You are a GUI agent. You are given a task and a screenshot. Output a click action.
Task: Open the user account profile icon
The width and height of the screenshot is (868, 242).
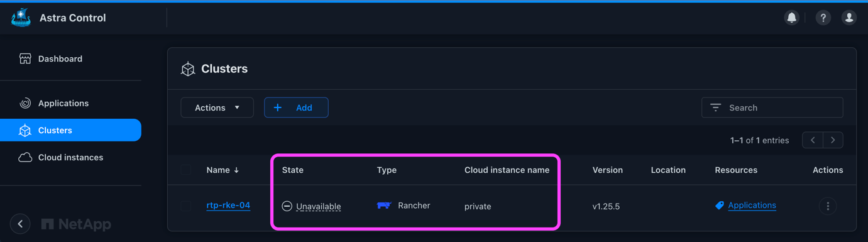pos(849,18)
